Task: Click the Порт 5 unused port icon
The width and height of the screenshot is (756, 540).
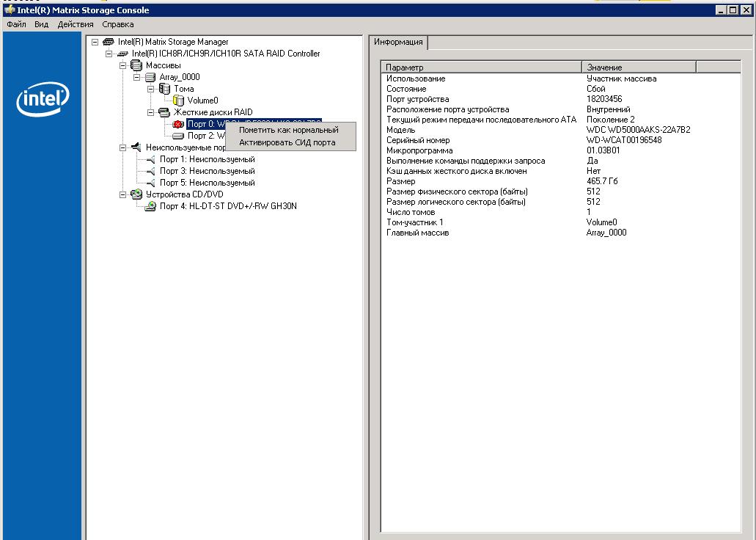Action: tap(150, 183)
